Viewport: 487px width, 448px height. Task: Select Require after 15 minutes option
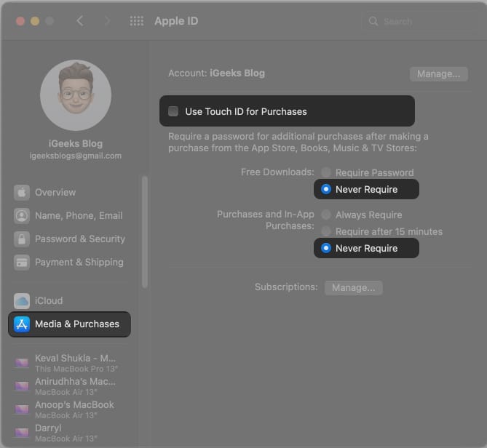326,231
